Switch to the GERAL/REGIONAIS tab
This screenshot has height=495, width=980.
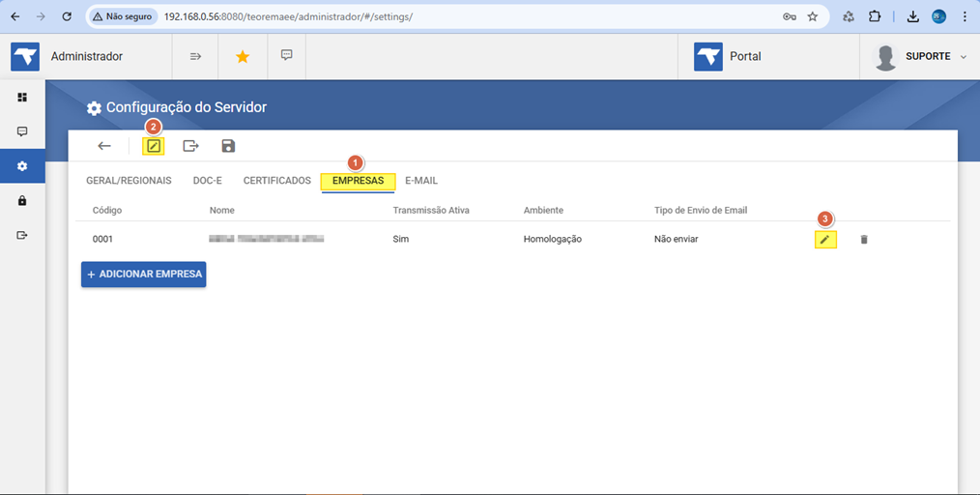coord(129,181)
